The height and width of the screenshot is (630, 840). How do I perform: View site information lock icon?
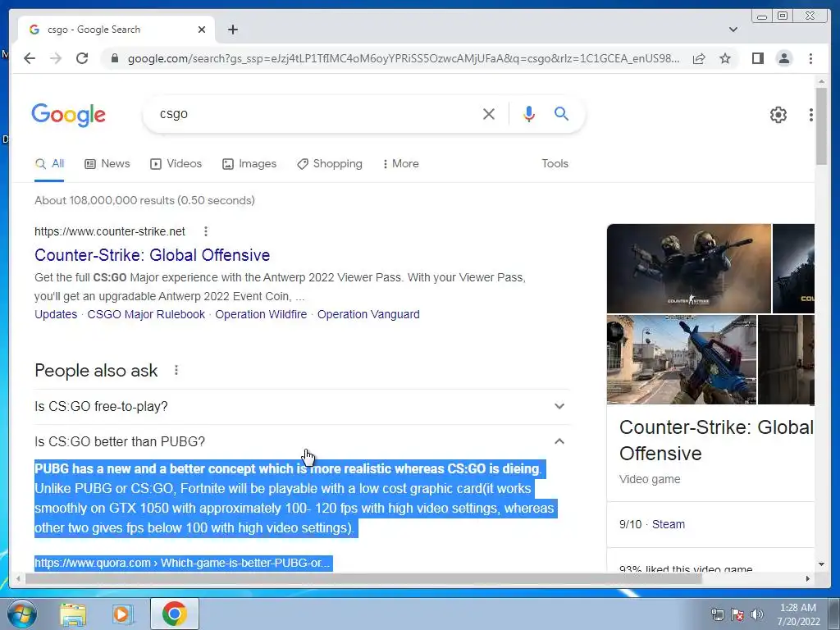point(114,58)
